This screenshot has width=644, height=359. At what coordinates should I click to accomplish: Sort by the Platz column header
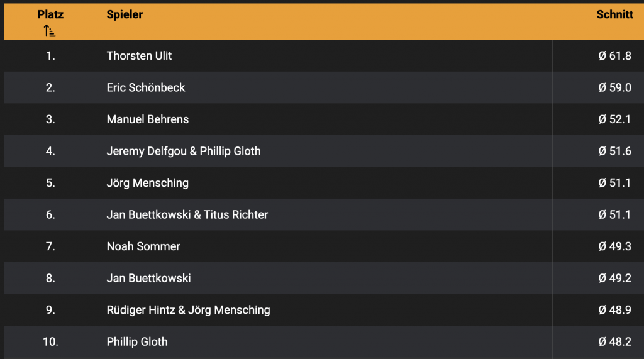pyautogui.click(x=50, y=14)
